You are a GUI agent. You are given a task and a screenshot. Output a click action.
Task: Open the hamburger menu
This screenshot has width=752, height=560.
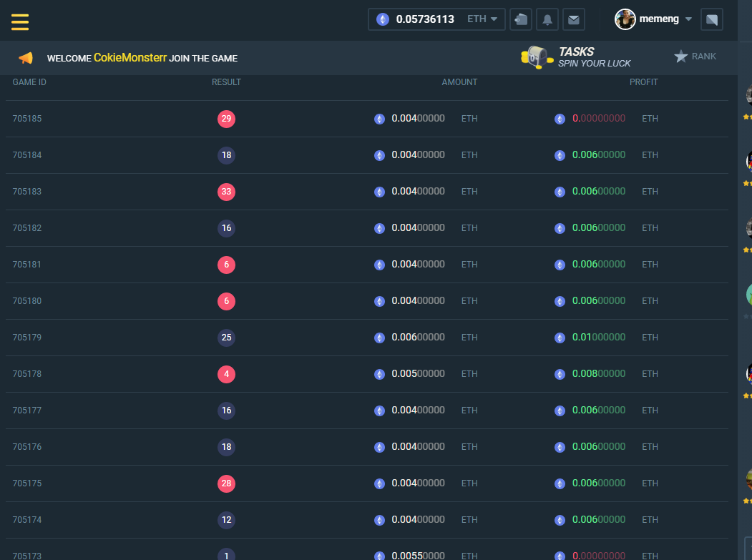pyautogui.click(x=20, y=21)
